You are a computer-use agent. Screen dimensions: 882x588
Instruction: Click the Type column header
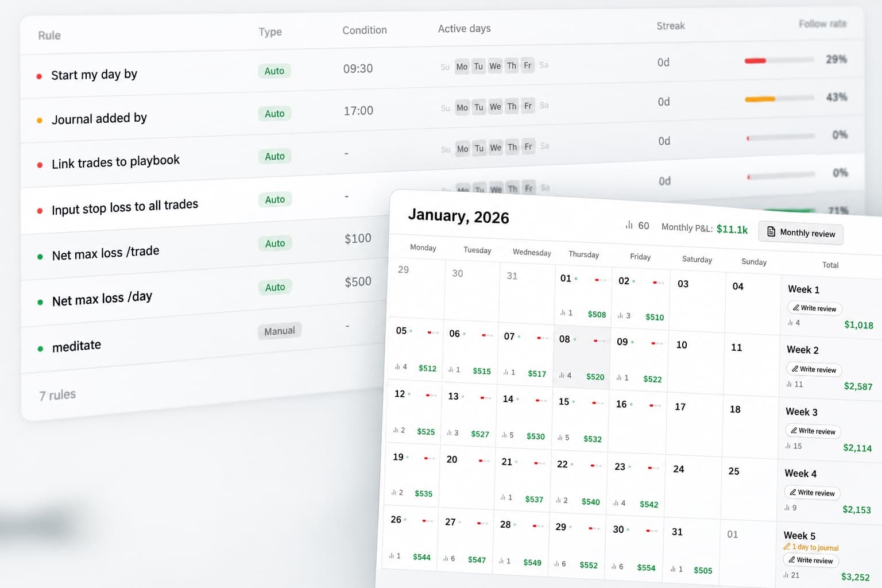click(x=270, y=32)
